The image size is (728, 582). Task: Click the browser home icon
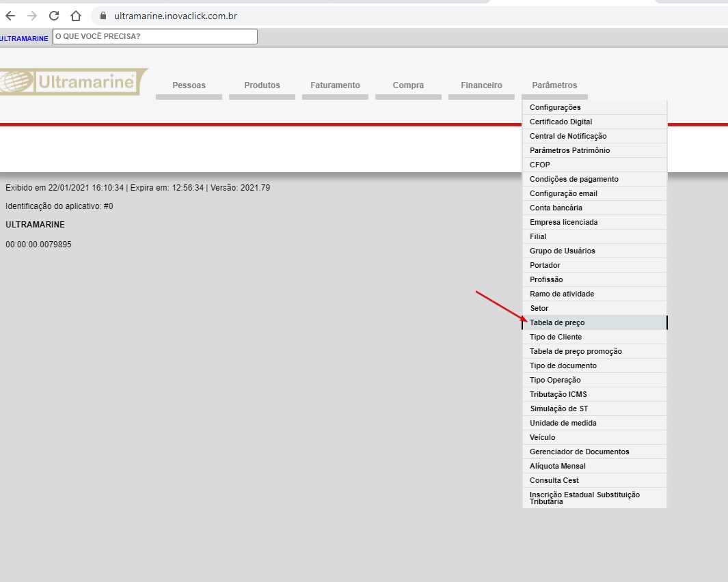tap(76, 16)
